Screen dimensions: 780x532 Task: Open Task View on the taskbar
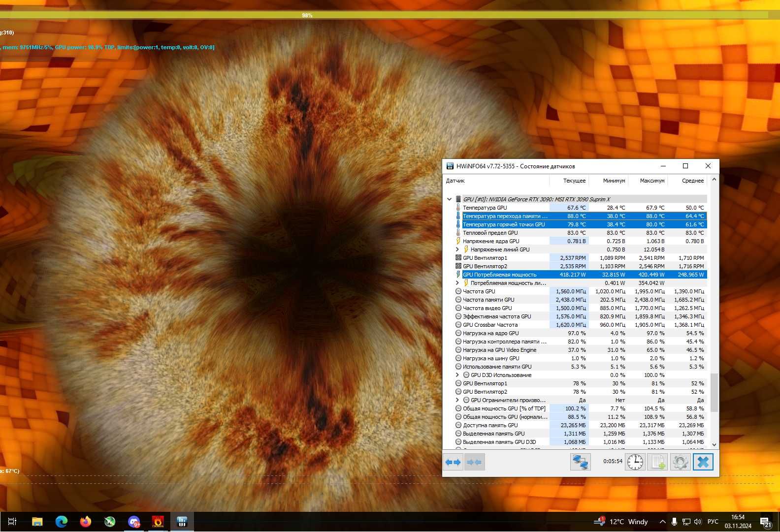12,522
